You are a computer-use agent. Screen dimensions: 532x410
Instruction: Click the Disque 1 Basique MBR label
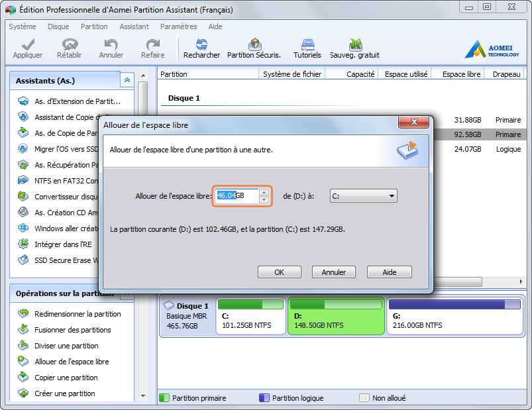[x=187, y=316]
